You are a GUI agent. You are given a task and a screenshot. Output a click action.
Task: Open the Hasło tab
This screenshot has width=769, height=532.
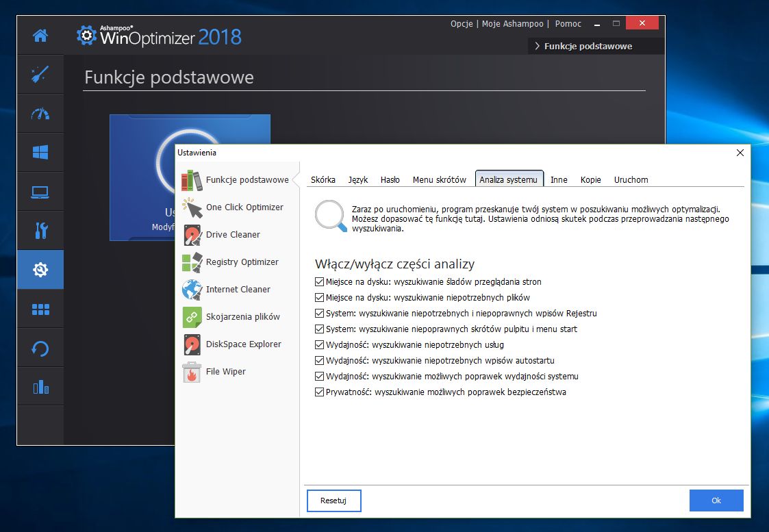(390, 179)
